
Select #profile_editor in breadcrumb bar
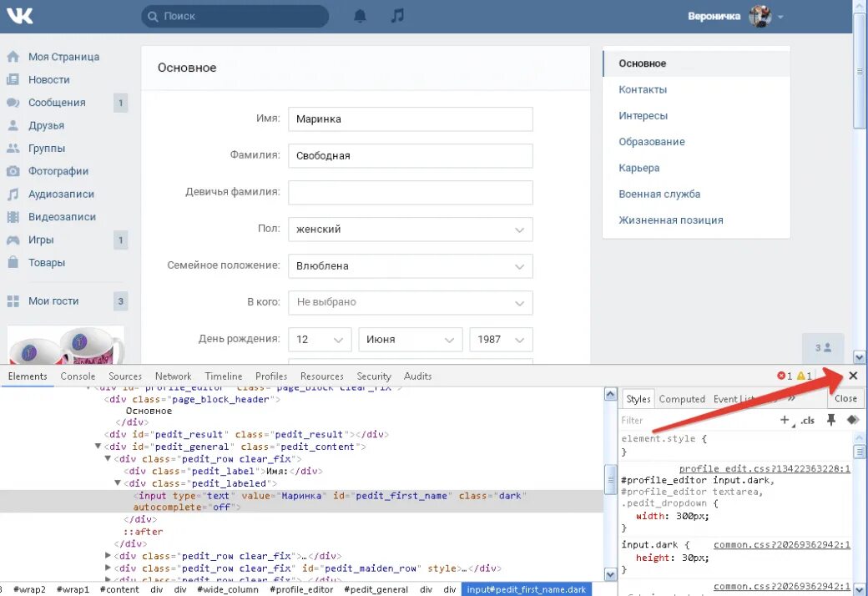301,589
